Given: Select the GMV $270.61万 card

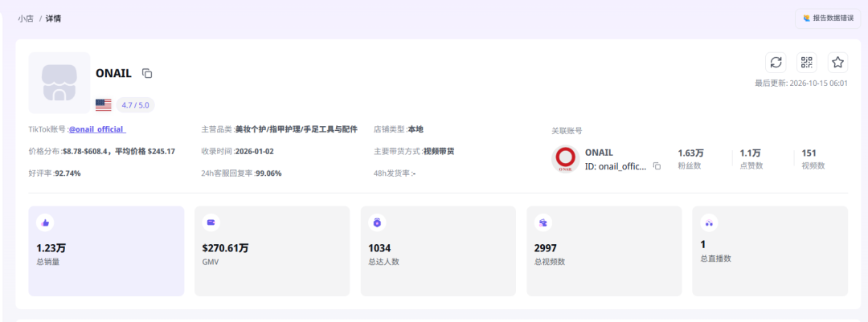Looking at the screenshot, I should pyautogui.click(x=272, y=251).
